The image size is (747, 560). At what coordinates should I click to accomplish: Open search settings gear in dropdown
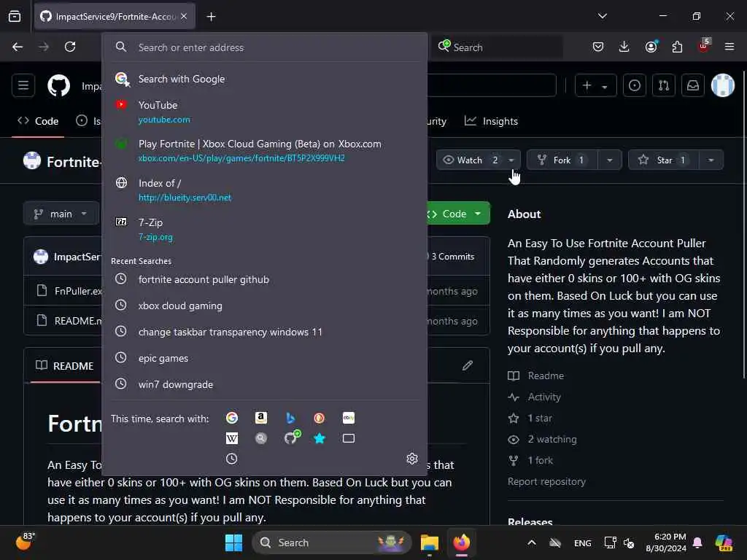click(412, 458)
